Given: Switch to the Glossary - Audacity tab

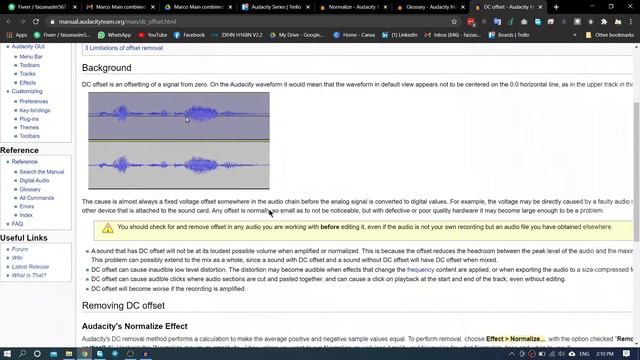Looking at the screenshot, I should coord(430,7).
